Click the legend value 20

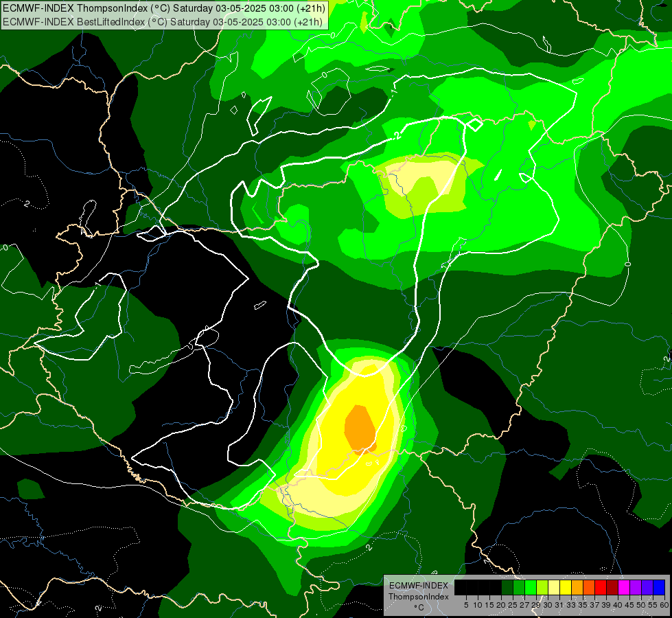click(x=501, y=605)
